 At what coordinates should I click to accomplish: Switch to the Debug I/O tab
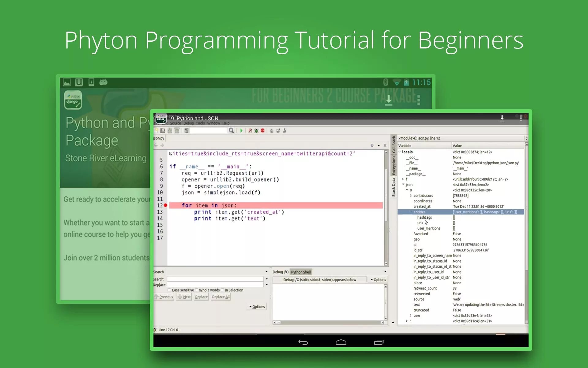281,272
